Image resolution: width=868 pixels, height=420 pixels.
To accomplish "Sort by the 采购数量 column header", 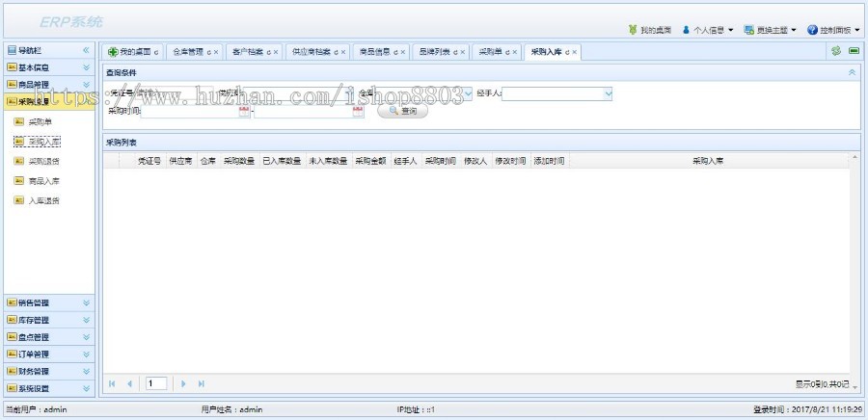I will click(x=239, y=161).
